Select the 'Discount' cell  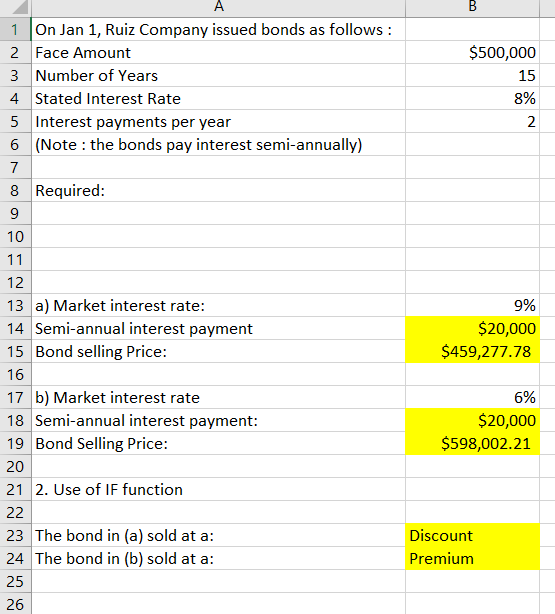(472, 536)
